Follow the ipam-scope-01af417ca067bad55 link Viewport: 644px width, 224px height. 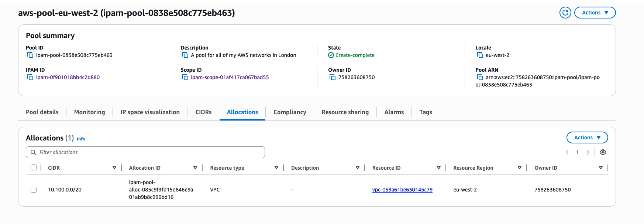pos(230,77)
